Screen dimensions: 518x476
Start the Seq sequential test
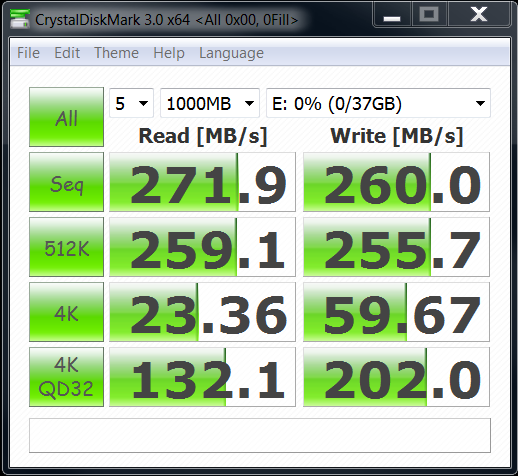point(66,182)
